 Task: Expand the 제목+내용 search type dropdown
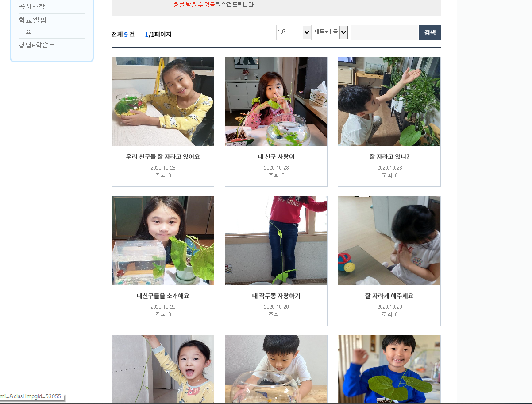331,32
